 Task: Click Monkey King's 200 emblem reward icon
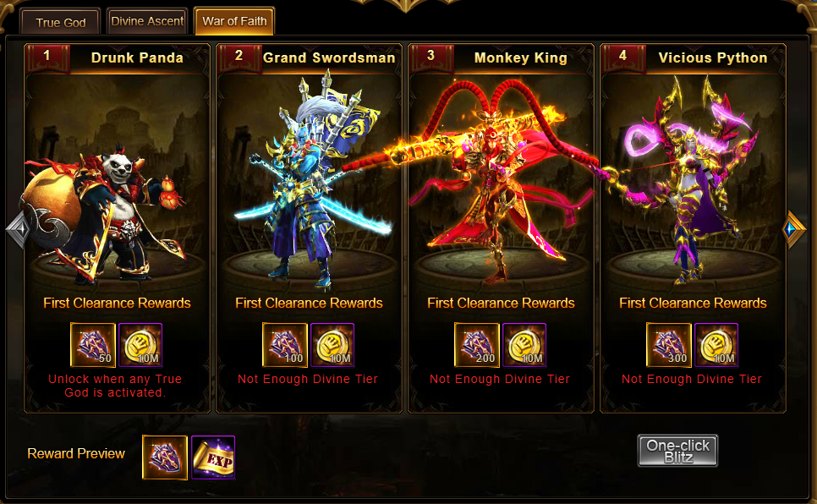point(477,345)
